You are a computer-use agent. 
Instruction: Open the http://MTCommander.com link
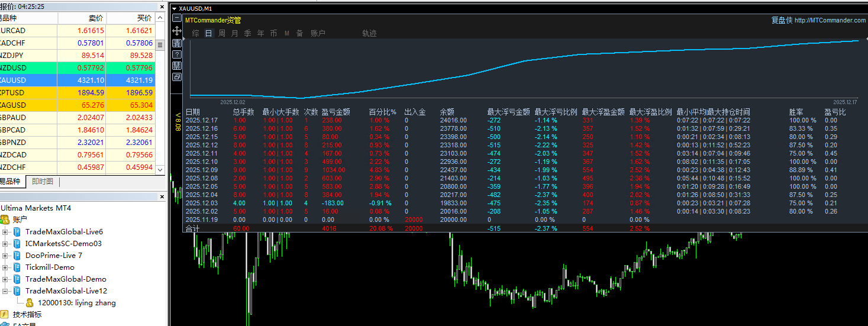(x=830, y=20)
